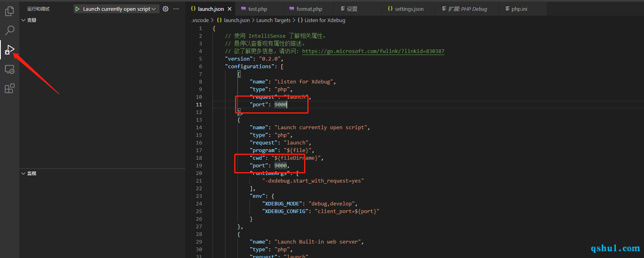Collapse the 变量 section
This screenshot has width=644, height=258.
(x=23, y=20)
